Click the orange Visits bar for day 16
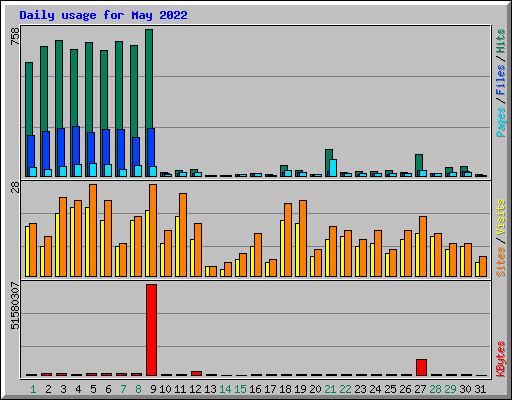This screenshot has width=512, height=400. point(258,255)
